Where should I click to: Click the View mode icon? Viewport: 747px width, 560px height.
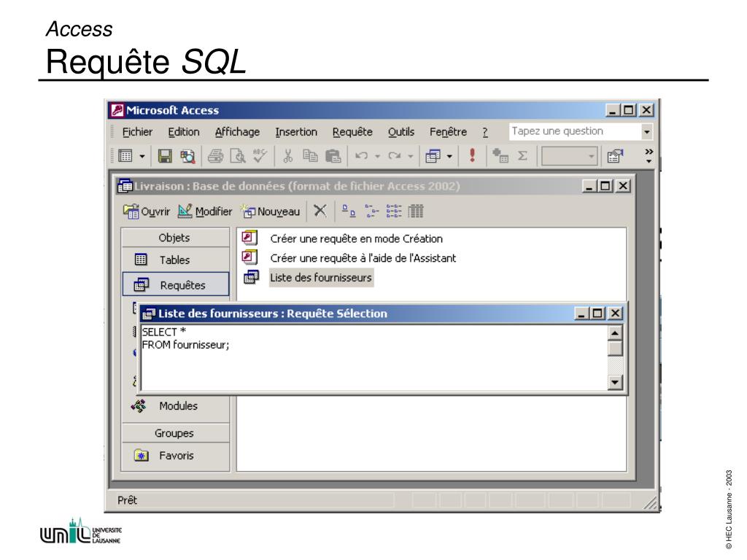coord(125,156)
